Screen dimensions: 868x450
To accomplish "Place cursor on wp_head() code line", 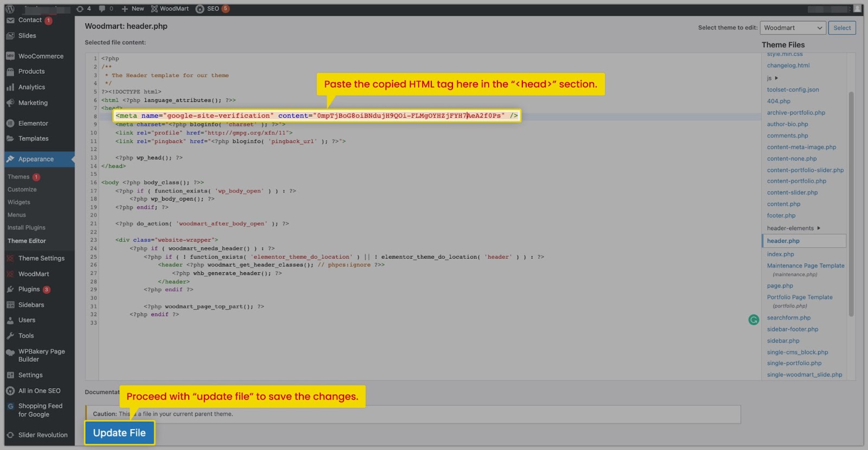I will coord(149,158).
